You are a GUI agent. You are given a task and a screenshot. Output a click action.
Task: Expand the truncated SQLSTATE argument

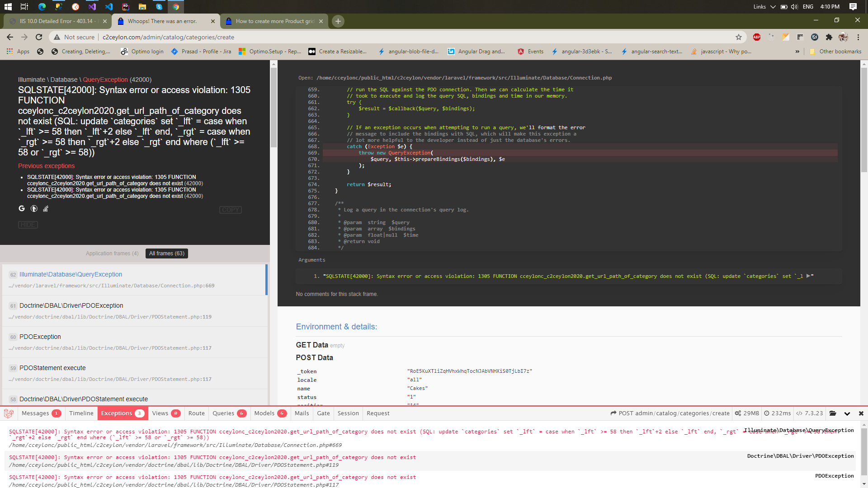click(808, 276)
